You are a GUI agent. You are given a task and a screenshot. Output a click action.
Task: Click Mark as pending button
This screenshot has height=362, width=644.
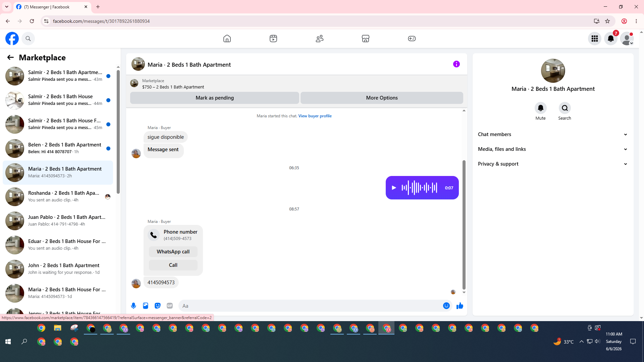tap(215, 98)
